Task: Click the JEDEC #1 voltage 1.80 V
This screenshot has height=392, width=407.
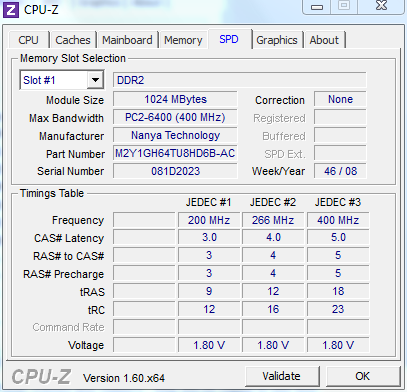Action: click(209, 345)
